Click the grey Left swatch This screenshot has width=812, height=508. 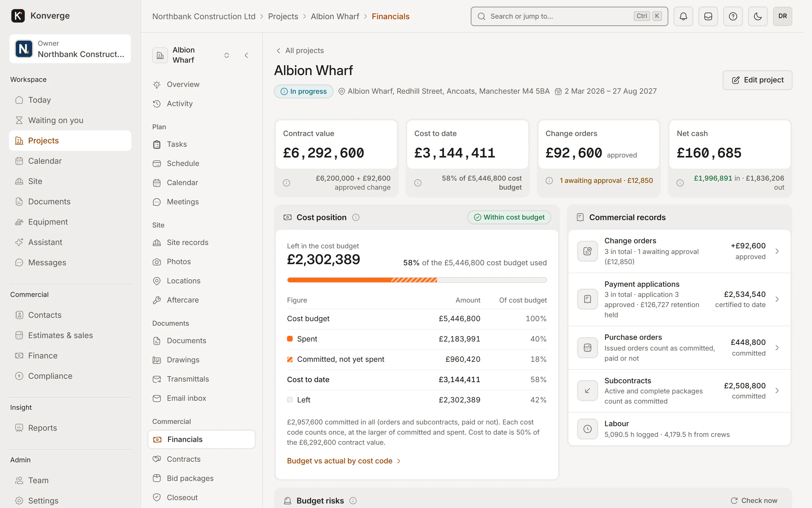point(290,400)
